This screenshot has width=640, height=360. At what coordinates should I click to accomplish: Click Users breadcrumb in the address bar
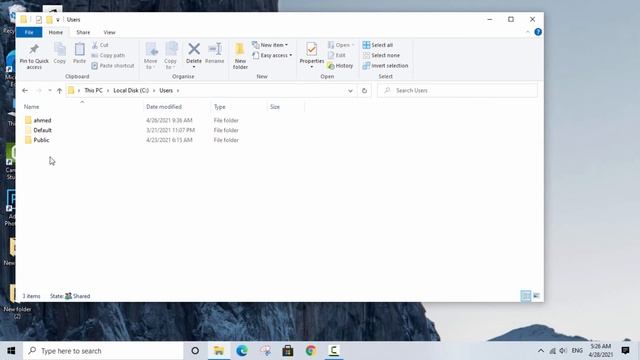tap(166, 91)
